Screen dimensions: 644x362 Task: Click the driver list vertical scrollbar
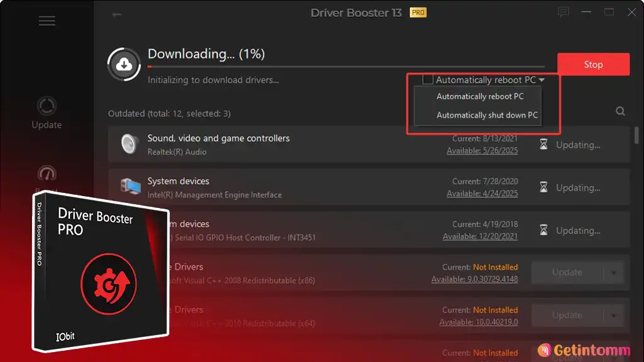point(636,136)
